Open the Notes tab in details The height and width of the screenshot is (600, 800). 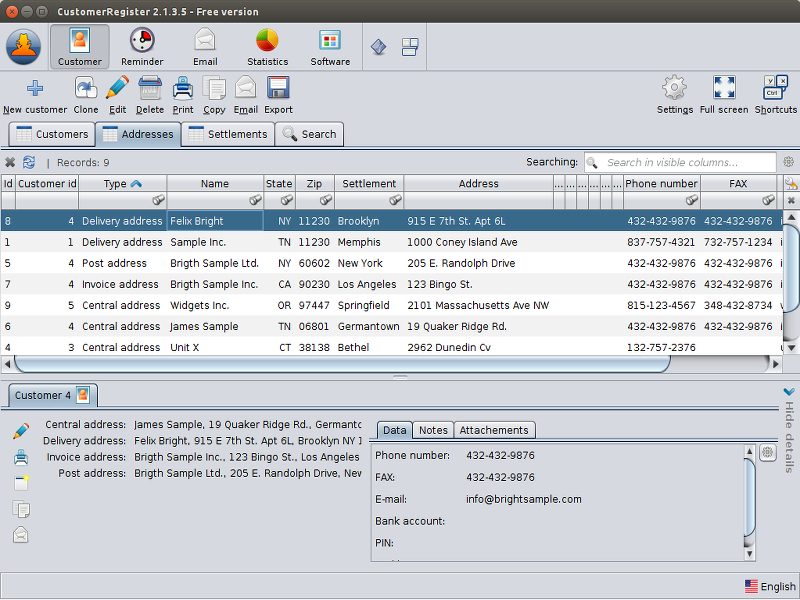(433, 430)
